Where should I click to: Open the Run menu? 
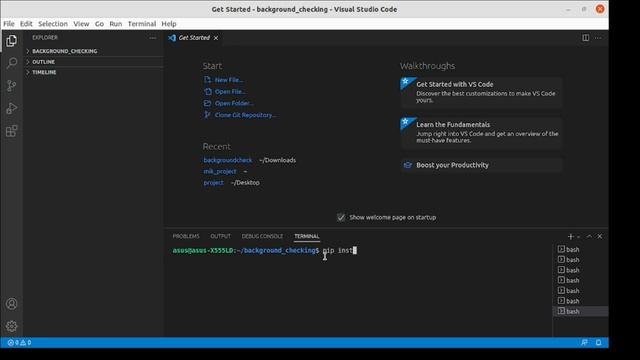click(x=116, y=24)
